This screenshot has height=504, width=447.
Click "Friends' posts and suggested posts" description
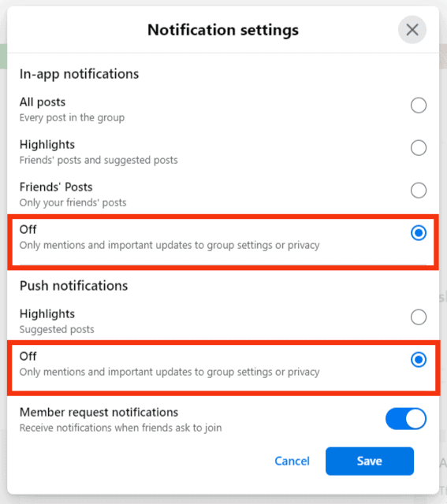(99, 160)
